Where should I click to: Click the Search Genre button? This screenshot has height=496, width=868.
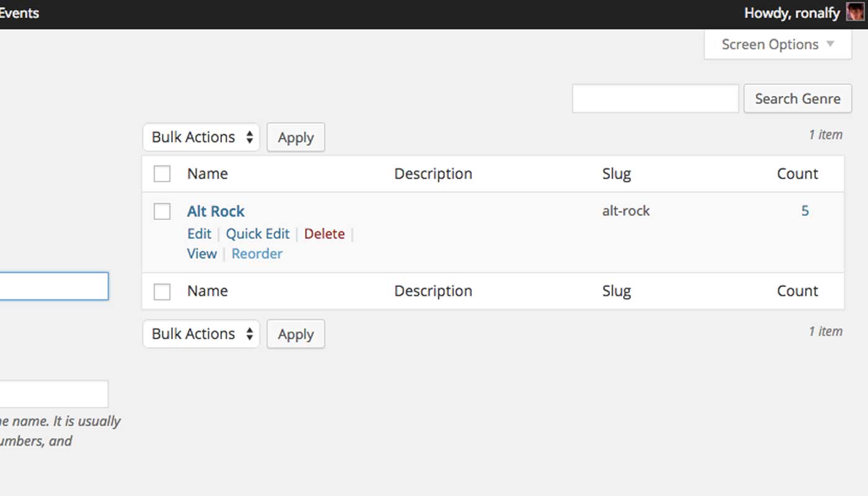[797, 99]
